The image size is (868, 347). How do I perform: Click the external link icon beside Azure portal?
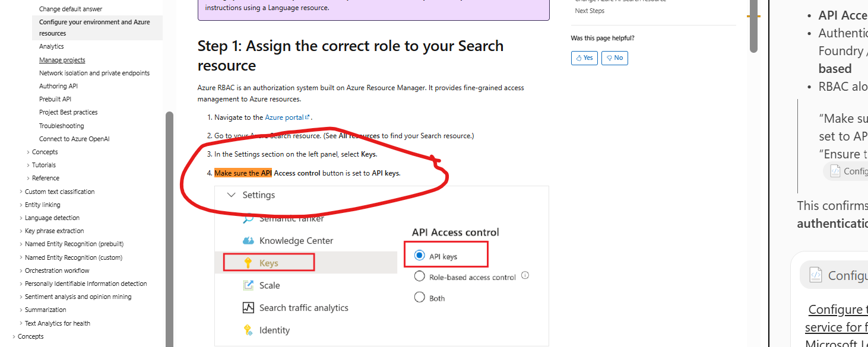tap(307, 117)
